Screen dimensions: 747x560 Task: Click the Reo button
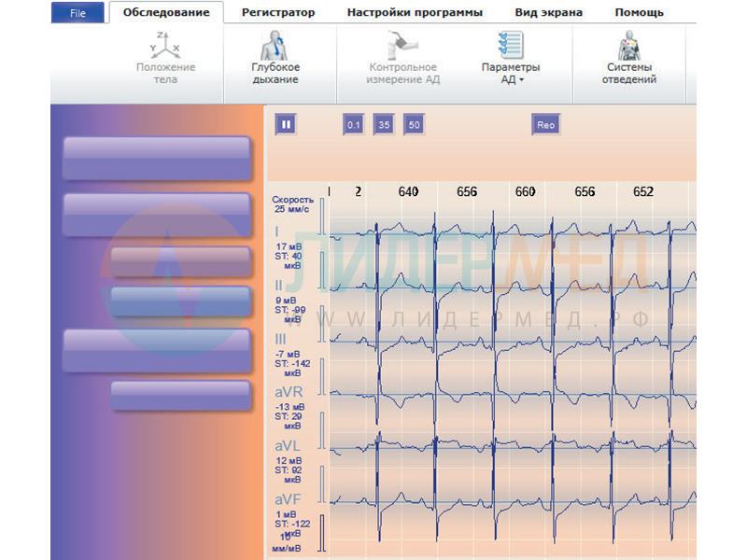pos(545,125)
